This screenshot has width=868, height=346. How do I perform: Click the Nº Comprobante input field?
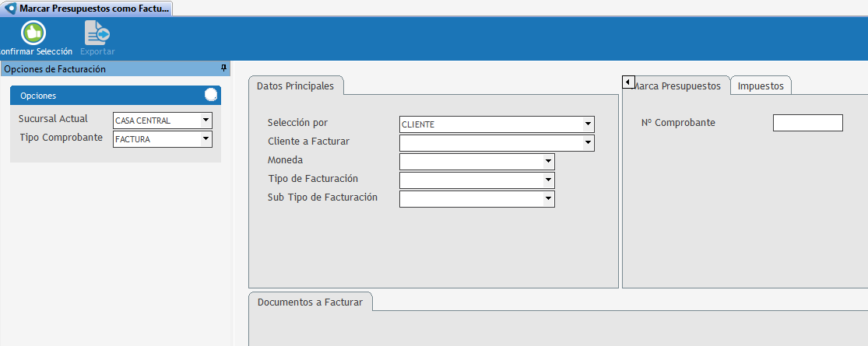pyautogui.click(x=807, y=123)
